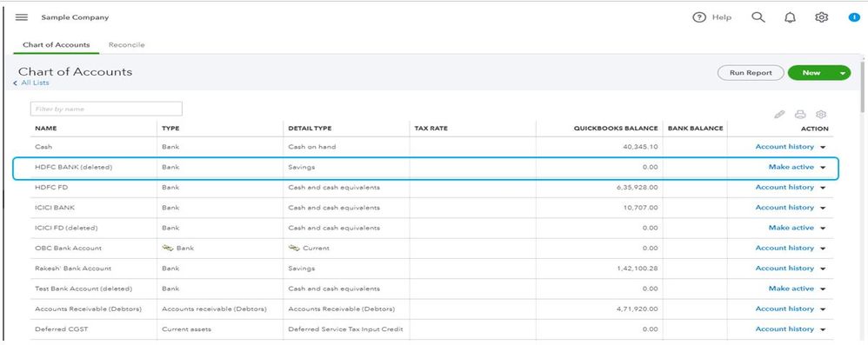Make HDFC BANK (deleted) active
Screen dimensions: 868x345
(x=791, y=167)
